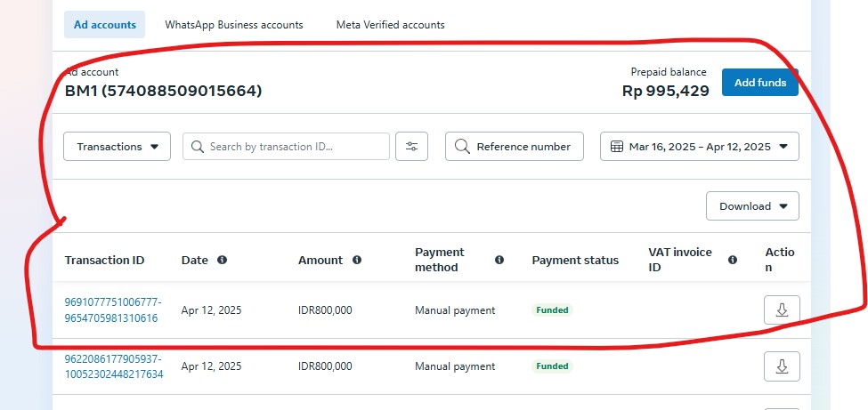868x410 pixels.
Task: Expand the Mar 16 – Apr 12 date picker
Action: click(x=700, y=147)
